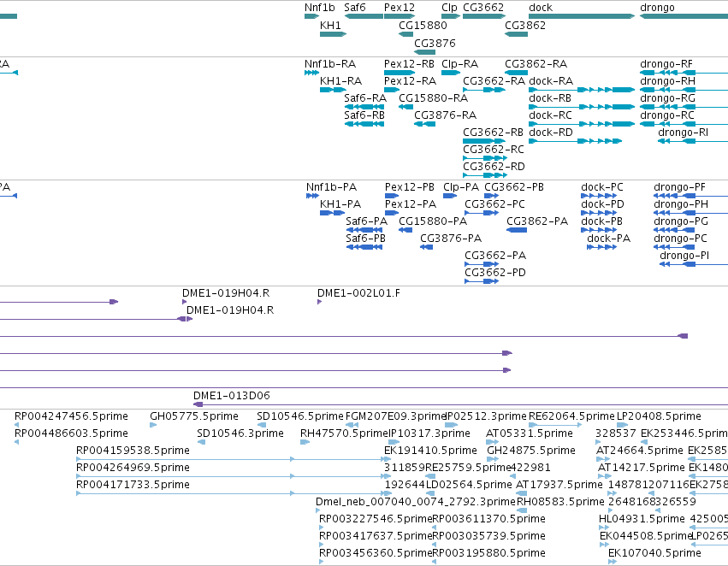Click the CG3876-PA protein glyph
Viewport: 728px width, 566px height.
(427, 248)
